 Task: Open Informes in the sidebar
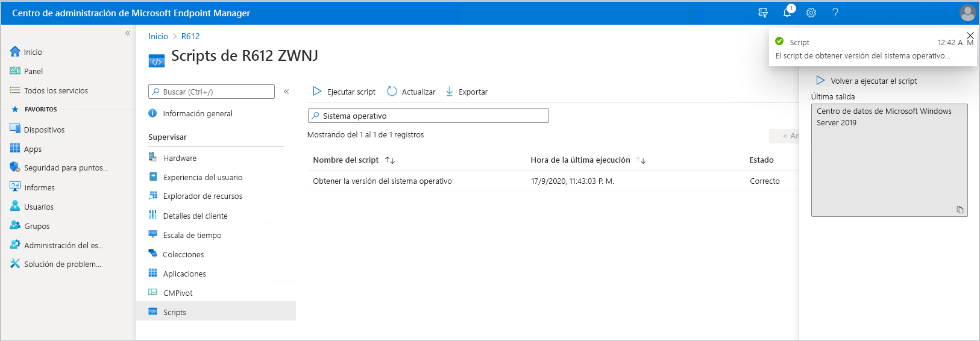(x=32, y=187)
